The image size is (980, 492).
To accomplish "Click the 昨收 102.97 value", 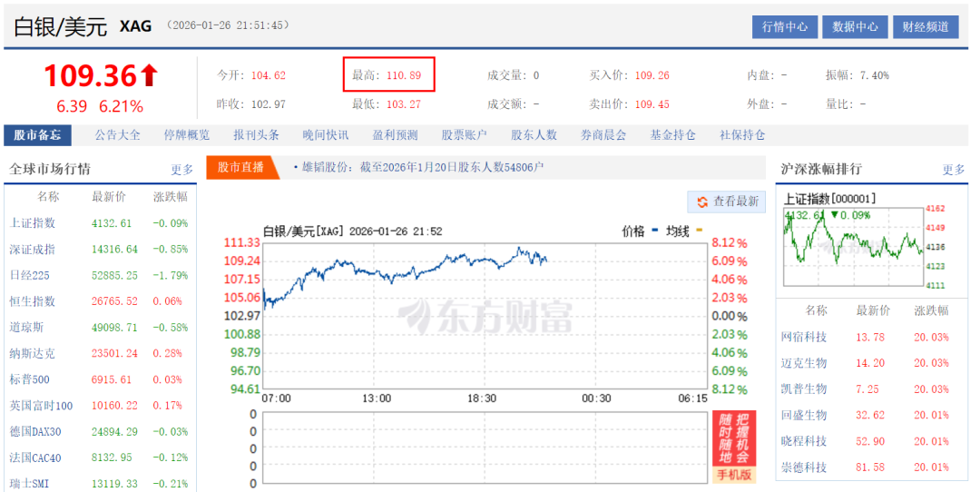I will pyautogui.click(x=269, y=104).
